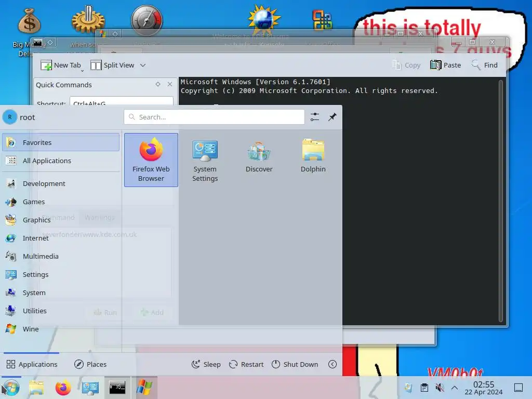This screenshot has height=399, width=532.
Task: Launch System Settings from Favorites grid
Action: point(205,160)
